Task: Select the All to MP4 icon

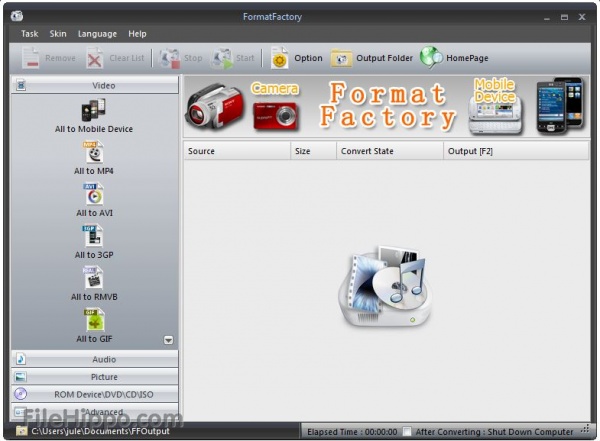Action: pyautogui.click(x=94, y=153)
